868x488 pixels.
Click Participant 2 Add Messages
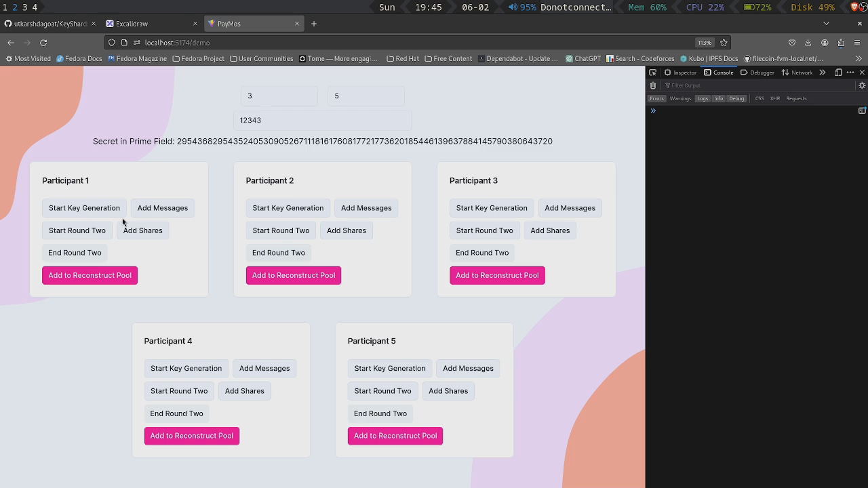(x=366, y=208)
